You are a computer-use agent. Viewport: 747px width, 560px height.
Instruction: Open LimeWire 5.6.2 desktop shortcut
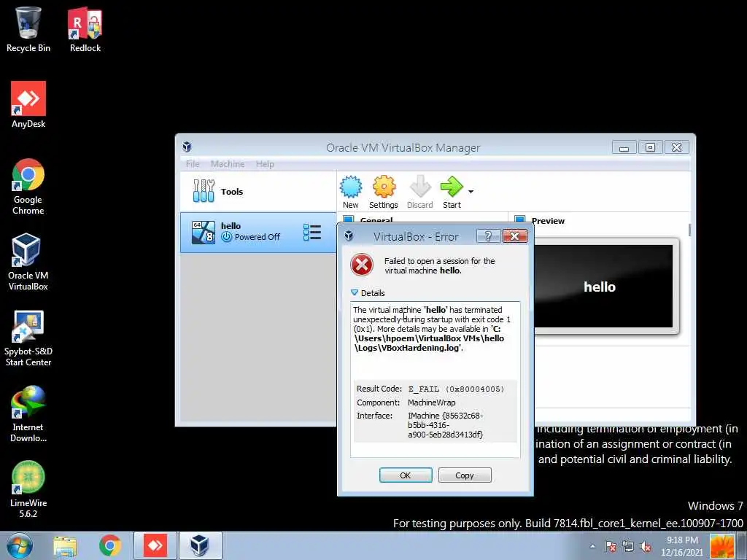28,489
